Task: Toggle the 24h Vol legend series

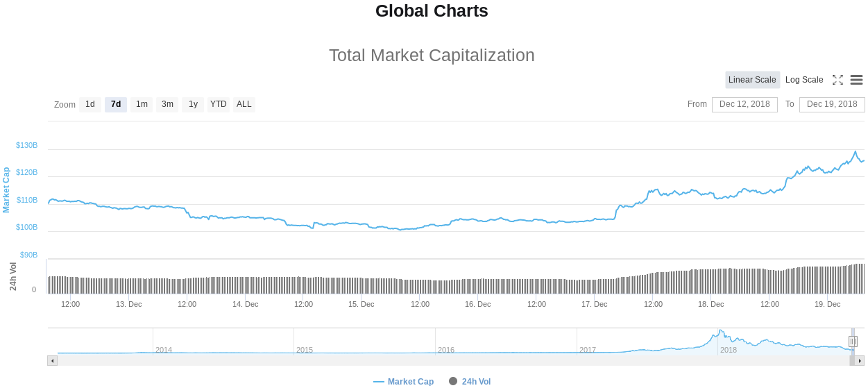Action: coord(470,382)
